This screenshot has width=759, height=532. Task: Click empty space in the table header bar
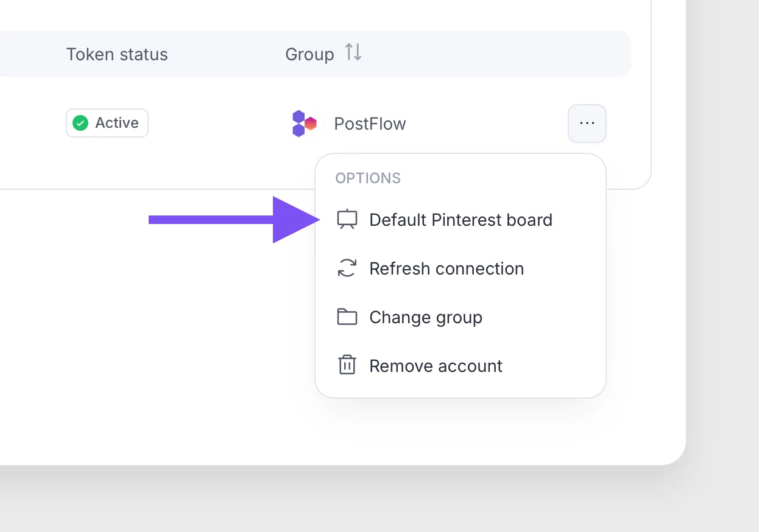pyautogui.click(x=500, y=54)
